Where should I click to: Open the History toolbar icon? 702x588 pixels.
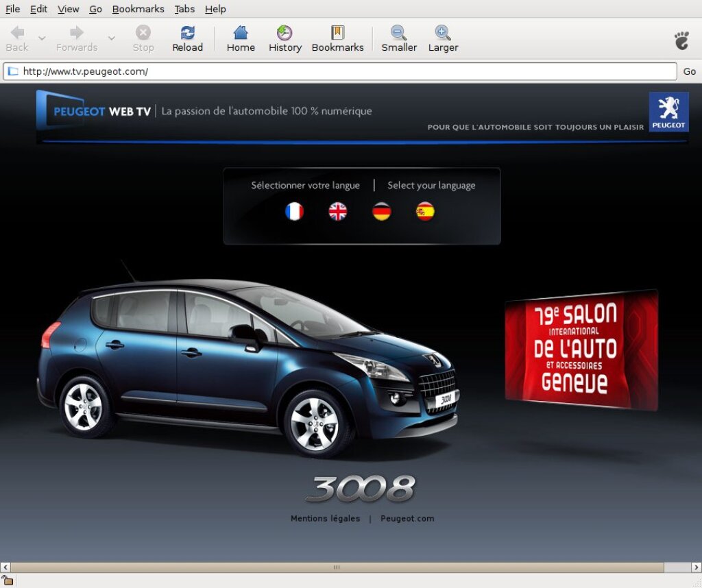point(285,33)
